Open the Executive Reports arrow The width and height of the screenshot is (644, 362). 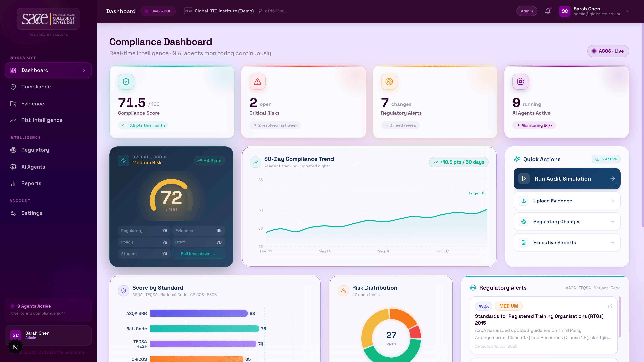pos(612,243)
